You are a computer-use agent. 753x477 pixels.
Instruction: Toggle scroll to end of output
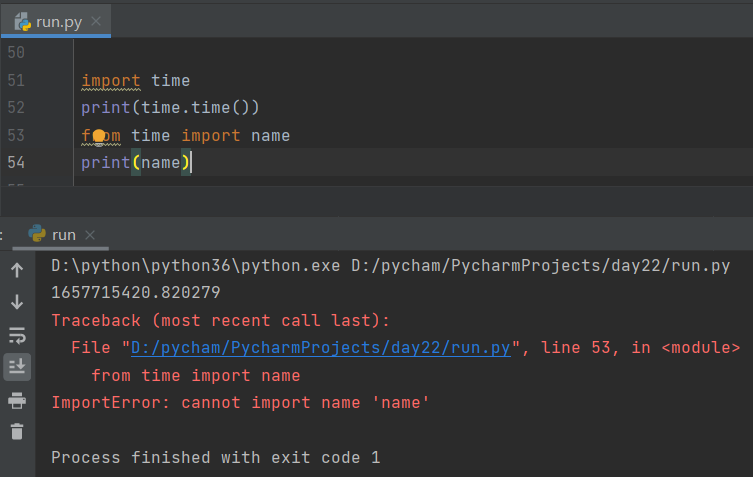pyautogui.click(x=17, y=367)
